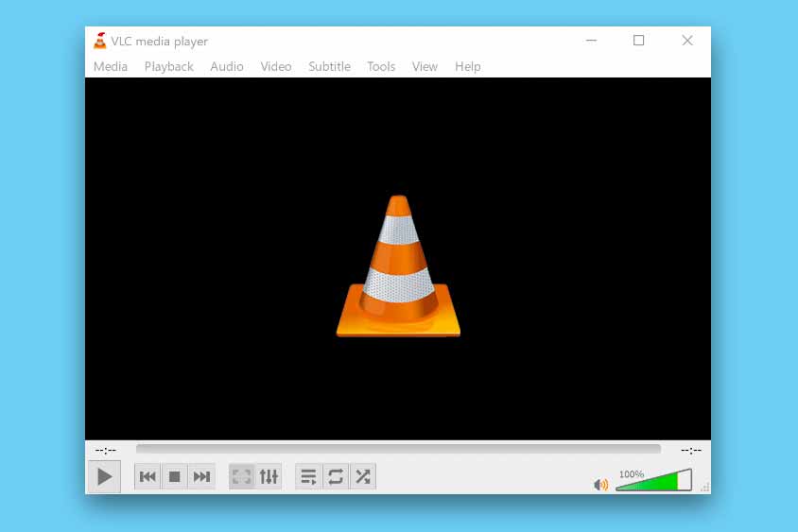Open the Audio menu
The width and height of the screenshot is (798, 532).
227,67
